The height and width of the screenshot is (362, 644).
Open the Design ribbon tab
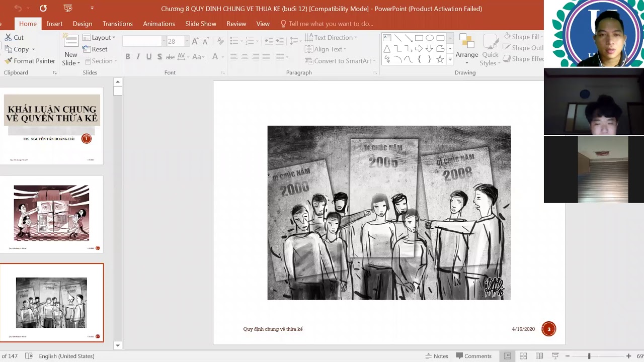(82, 24)
